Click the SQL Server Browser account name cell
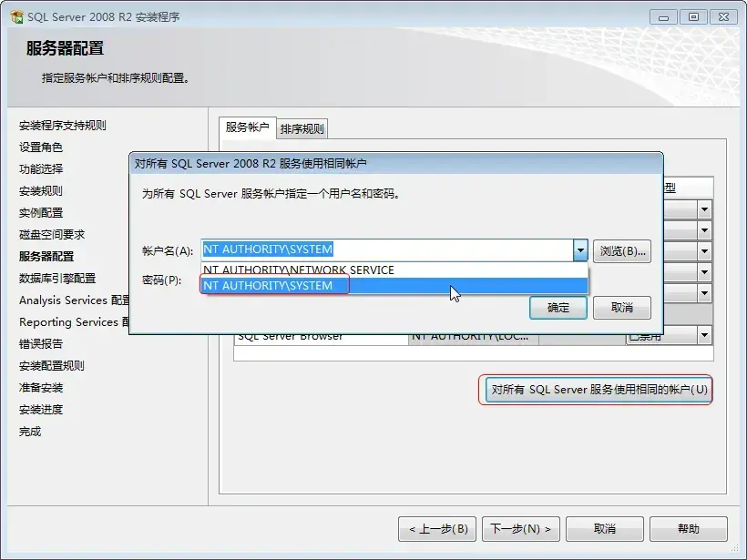 point(474,339)
